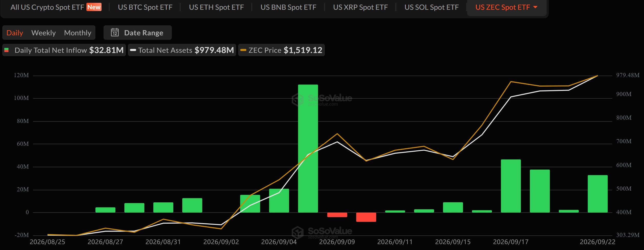Image resolution: width=644 pixels, height=250 pixels.
Task: Click the green bar at 2026/09/17
Action: tap(511, 186)
